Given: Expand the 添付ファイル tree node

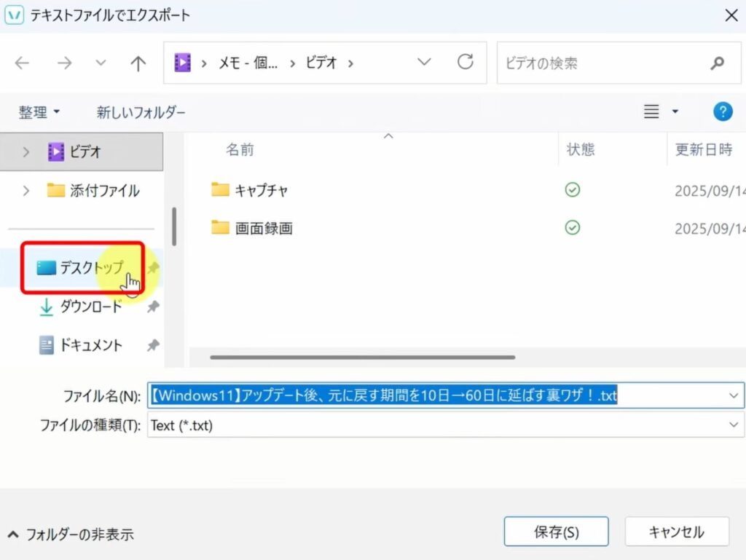Looking at the screenshot, I should tap(26, 191).
